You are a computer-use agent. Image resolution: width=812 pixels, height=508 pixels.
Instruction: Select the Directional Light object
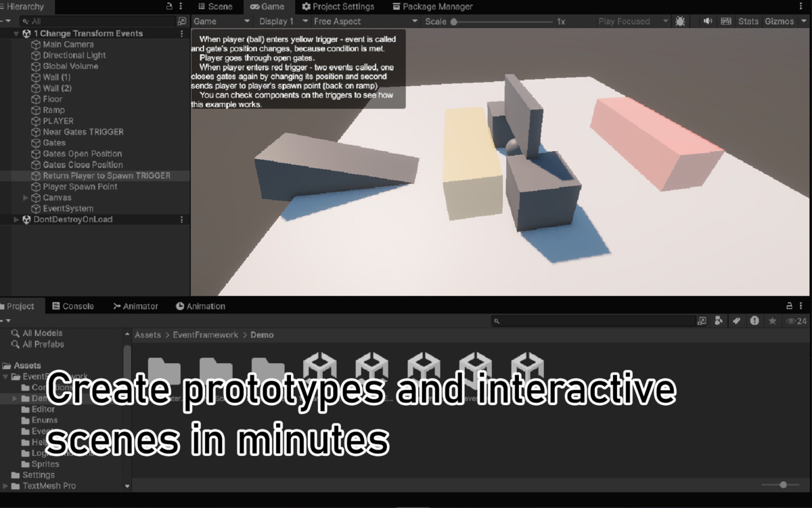pos(74,55)
